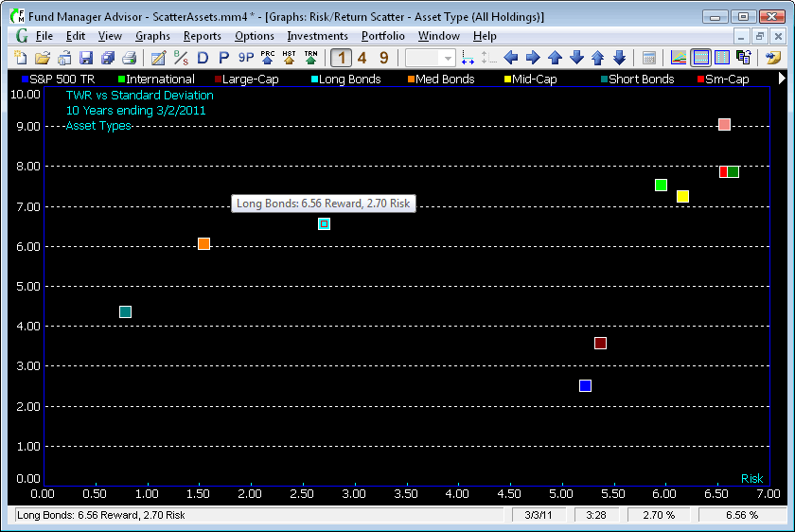
Task: Click the 9P toolbar button
Action: (x=246, y=58)
